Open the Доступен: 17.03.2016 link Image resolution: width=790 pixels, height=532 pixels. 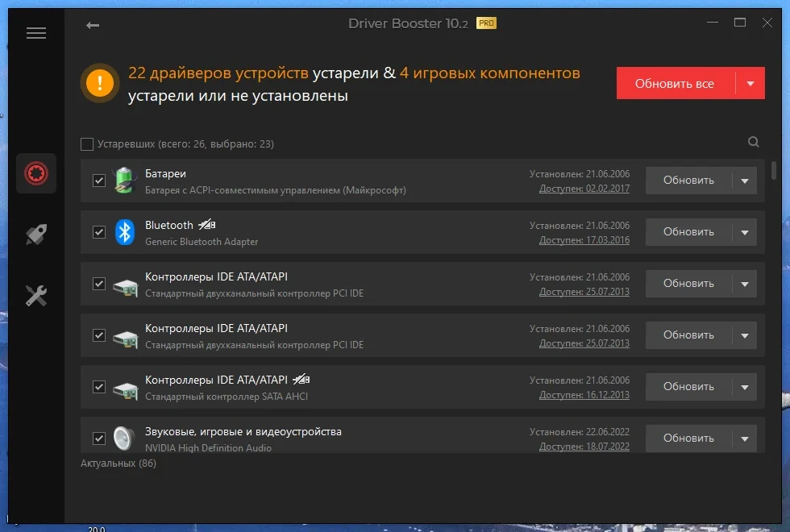584,240
